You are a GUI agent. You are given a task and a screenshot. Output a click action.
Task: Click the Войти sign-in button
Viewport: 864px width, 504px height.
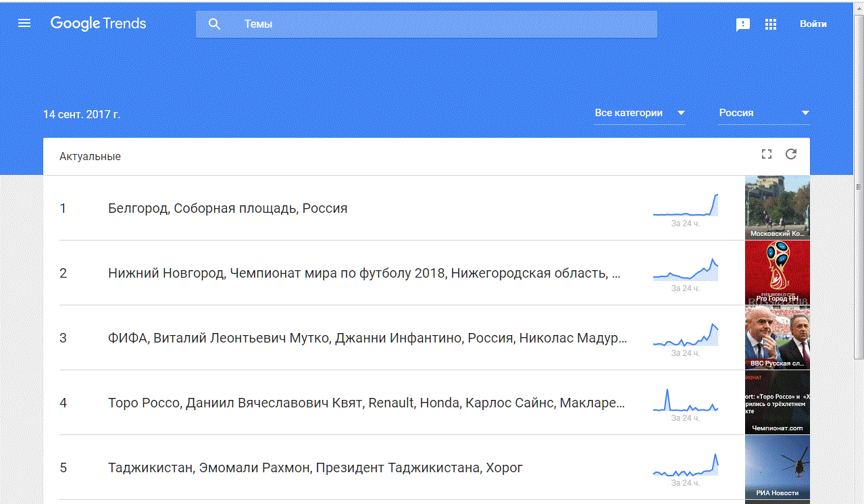point(813,24)
